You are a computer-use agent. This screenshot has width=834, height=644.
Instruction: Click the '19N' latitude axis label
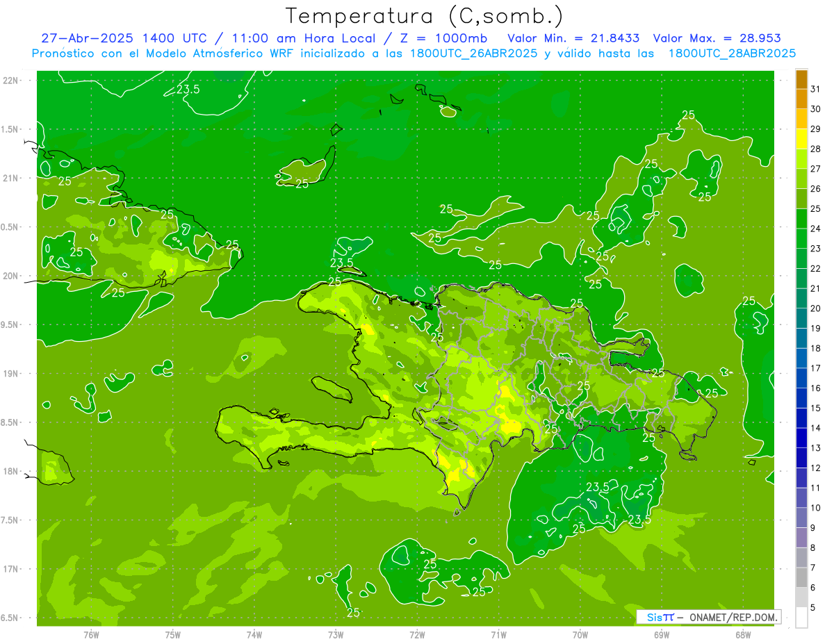[x=10, y=373]
